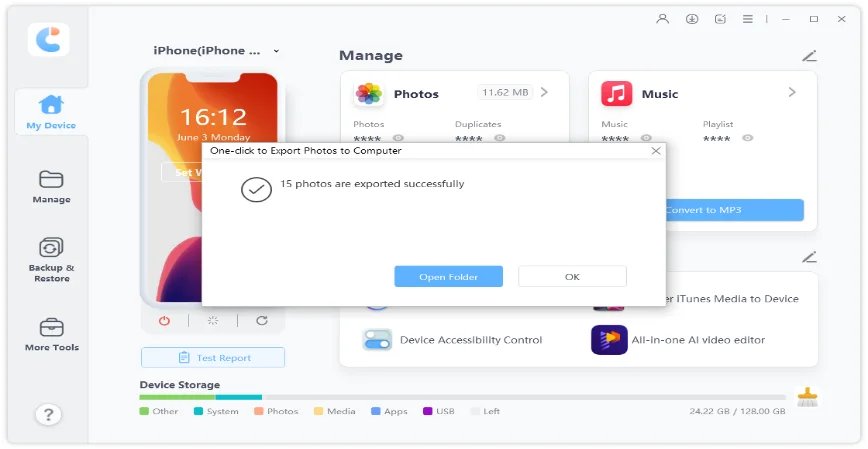Expand Photos card with chevron arrow
This screenshot has width=868, height=449.
tap(544, 92)
